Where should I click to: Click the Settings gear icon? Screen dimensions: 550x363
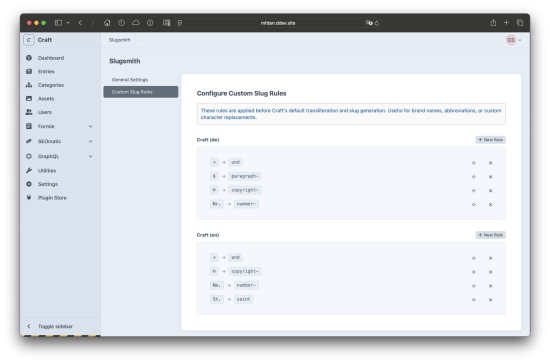[29, 184]
